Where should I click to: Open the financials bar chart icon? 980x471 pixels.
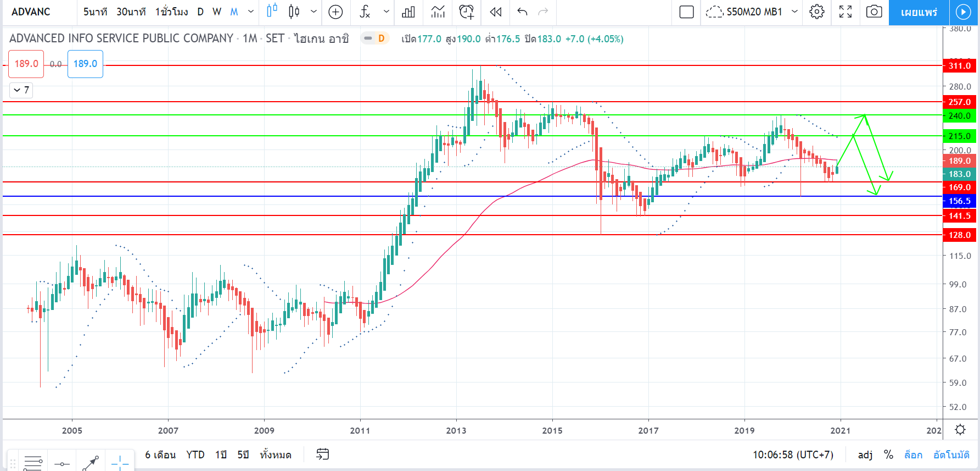(x=408, y=12)
